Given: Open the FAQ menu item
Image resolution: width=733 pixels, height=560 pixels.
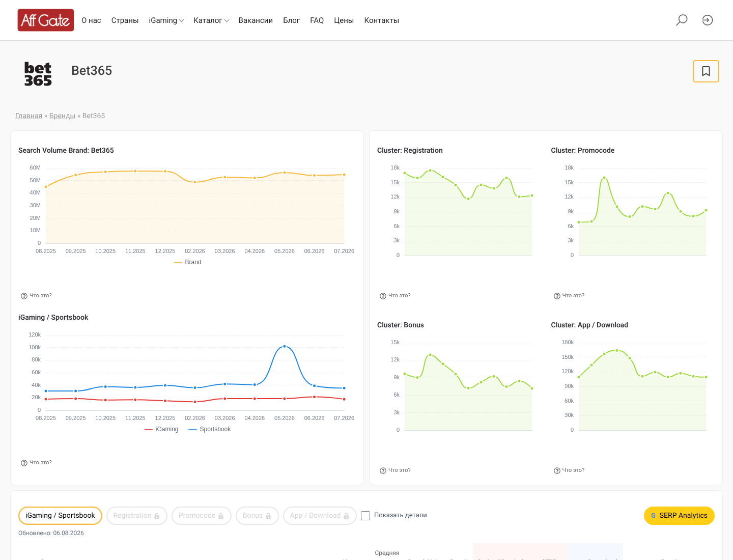Looking at the screenshot, I should point(317,20).
